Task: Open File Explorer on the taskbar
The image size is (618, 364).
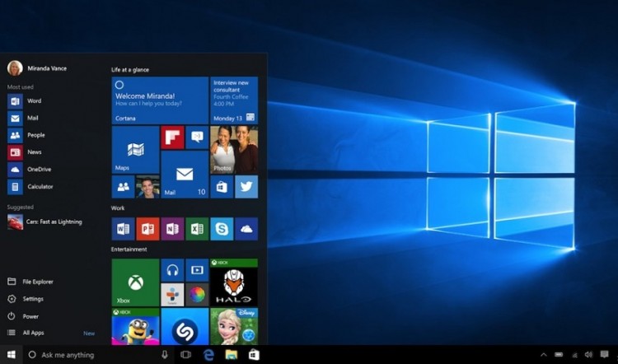Action: click(x=232, y=355)
